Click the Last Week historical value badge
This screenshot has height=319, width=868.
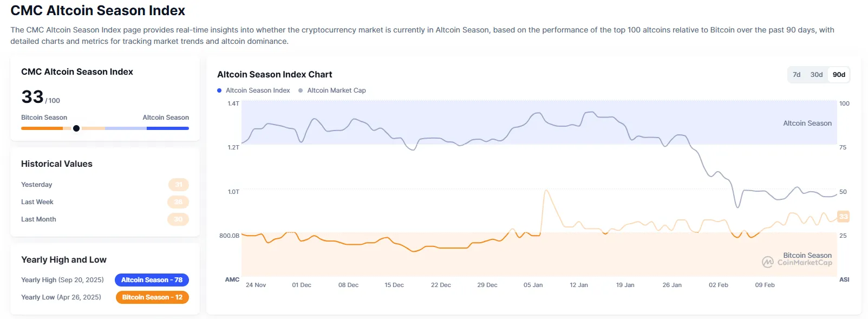[x=178, y=202]
